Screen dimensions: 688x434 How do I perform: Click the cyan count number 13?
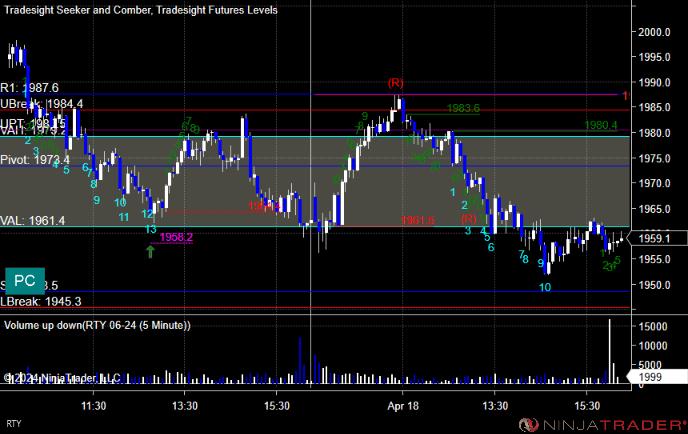click(x=150, y=229)
